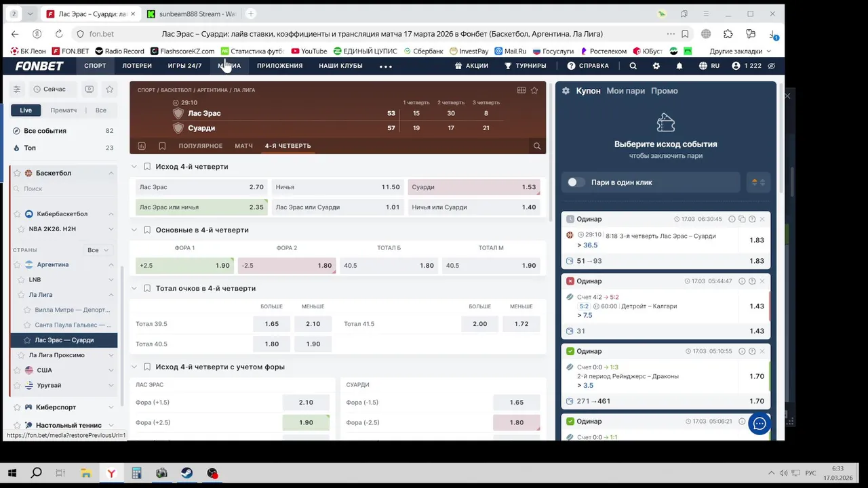The width and height of the screenshot is (868, 488).
Task: Open coupon settings gear
Action: click(566, 91)
